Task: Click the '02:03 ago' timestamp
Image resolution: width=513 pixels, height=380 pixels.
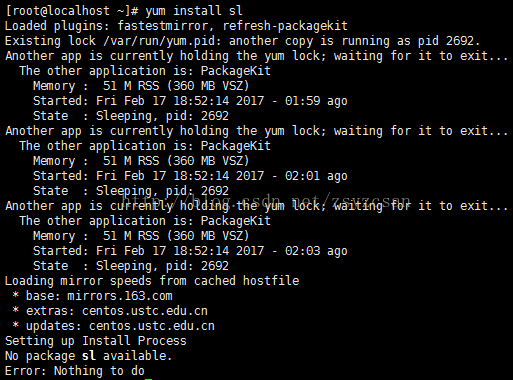Action: click(x=316, y=251)
